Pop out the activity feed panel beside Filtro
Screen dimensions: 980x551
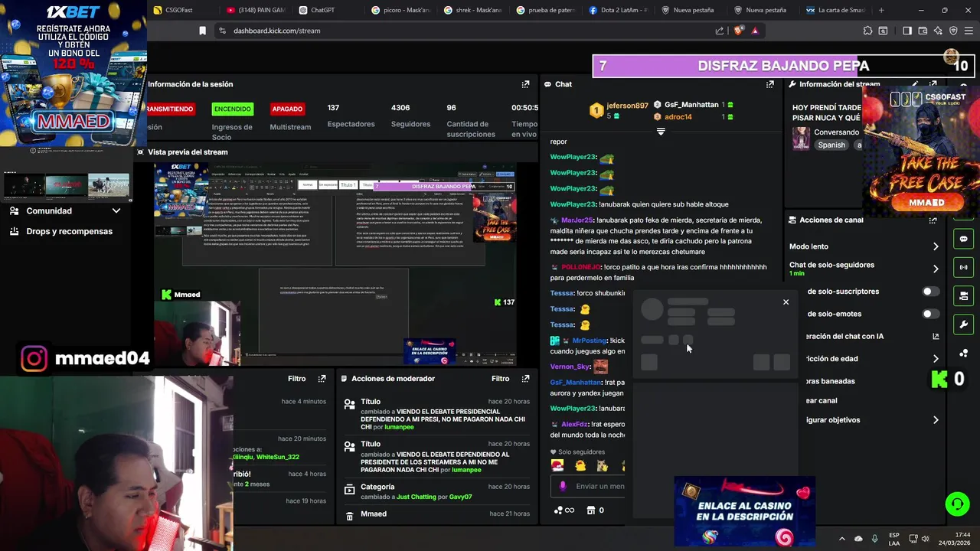[x=322, y=379]
